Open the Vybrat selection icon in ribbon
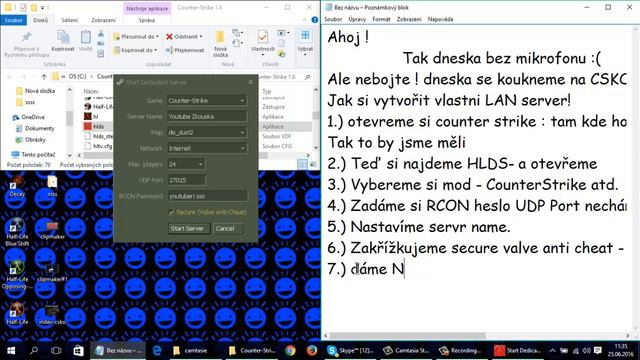Image resolution: width=640 pixels, height=360 pixels. (305, 37)
